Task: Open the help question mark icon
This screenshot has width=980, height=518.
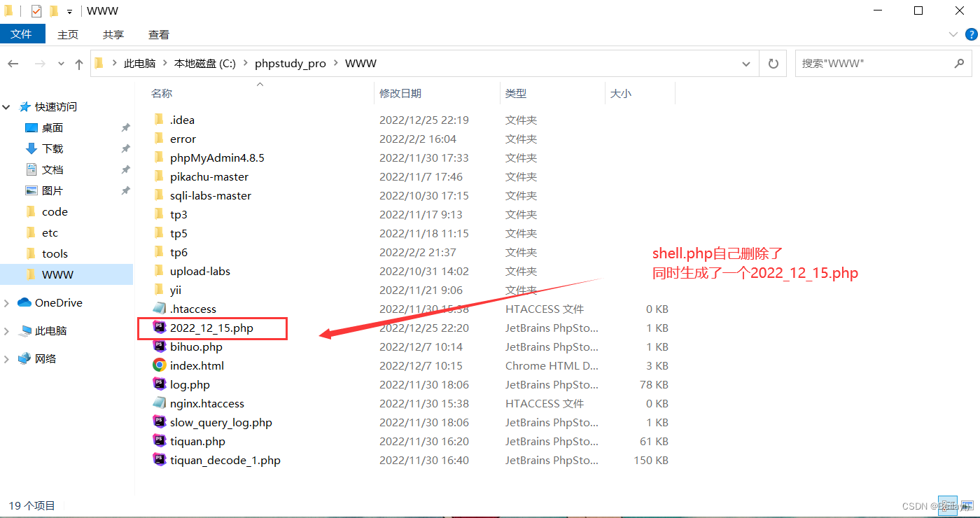Action: coord(972,34)
